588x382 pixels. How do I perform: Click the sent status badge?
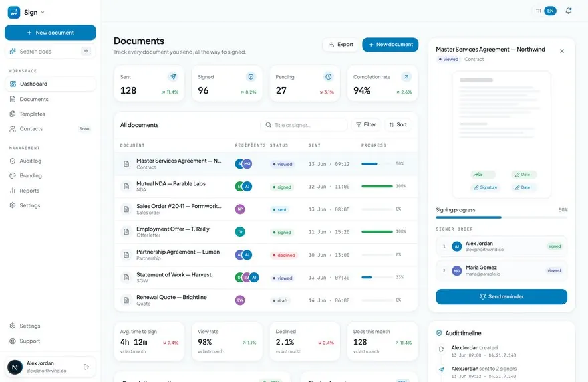click(280, 209)
